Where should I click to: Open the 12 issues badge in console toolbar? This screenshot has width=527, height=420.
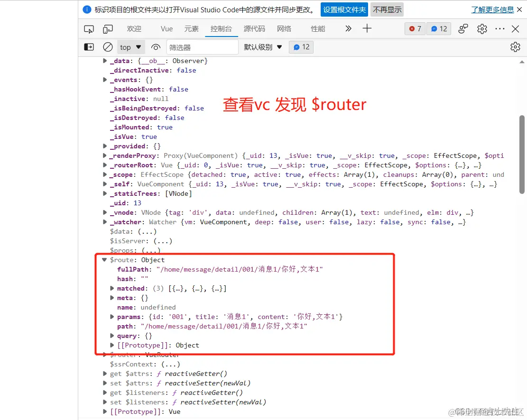(301, 47)
